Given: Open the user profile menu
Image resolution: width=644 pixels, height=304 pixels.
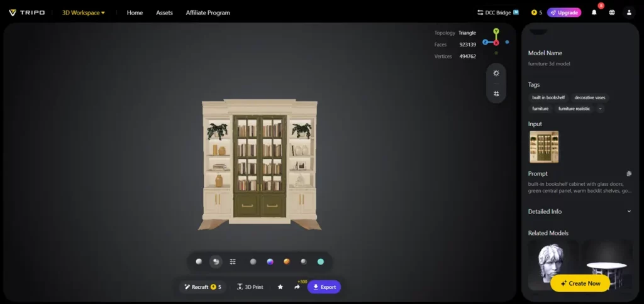Looking at the screenshot, I should pyautogui.click(x=629, y=13).
